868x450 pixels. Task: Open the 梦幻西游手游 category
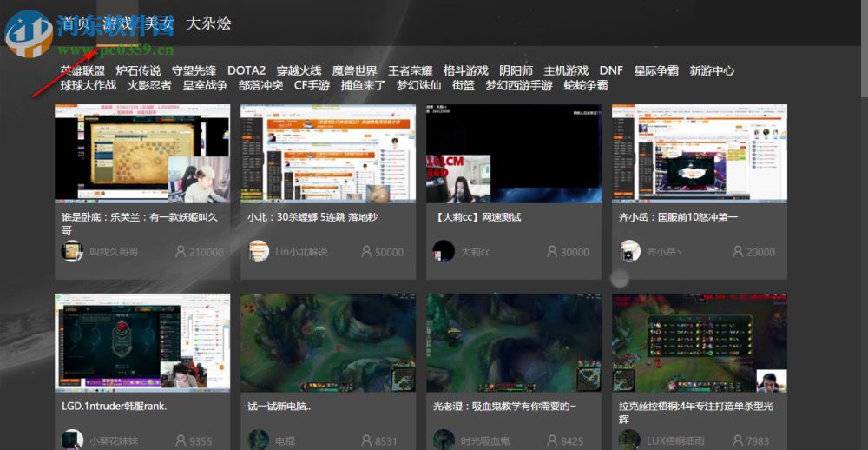point(519,85)
